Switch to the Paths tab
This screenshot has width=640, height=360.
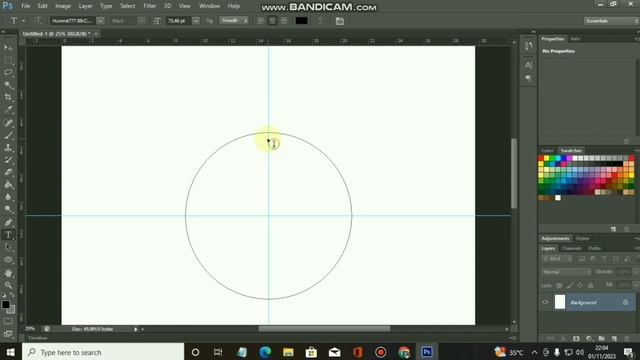click(x=594, y=248)
